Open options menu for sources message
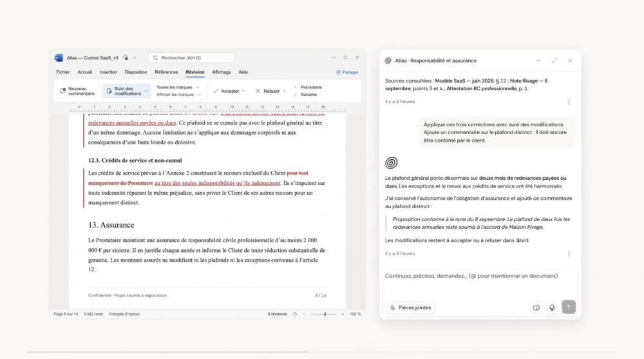 coord(569,102)
